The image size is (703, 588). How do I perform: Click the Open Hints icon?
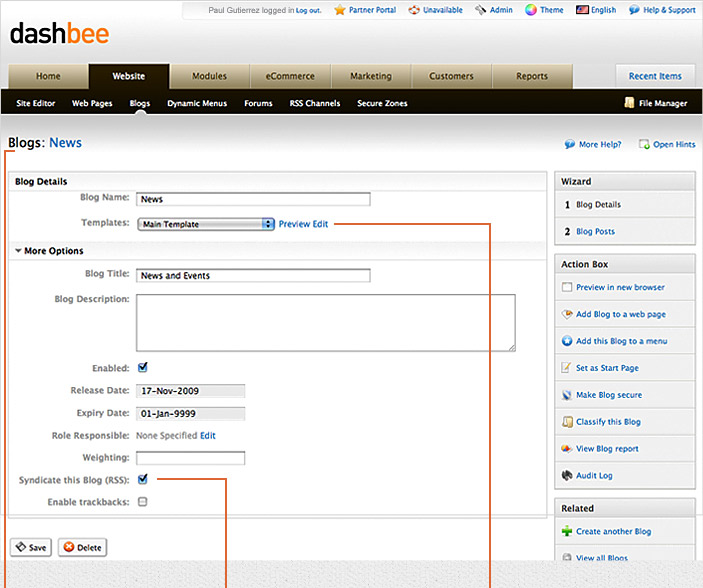click(644, 144)
